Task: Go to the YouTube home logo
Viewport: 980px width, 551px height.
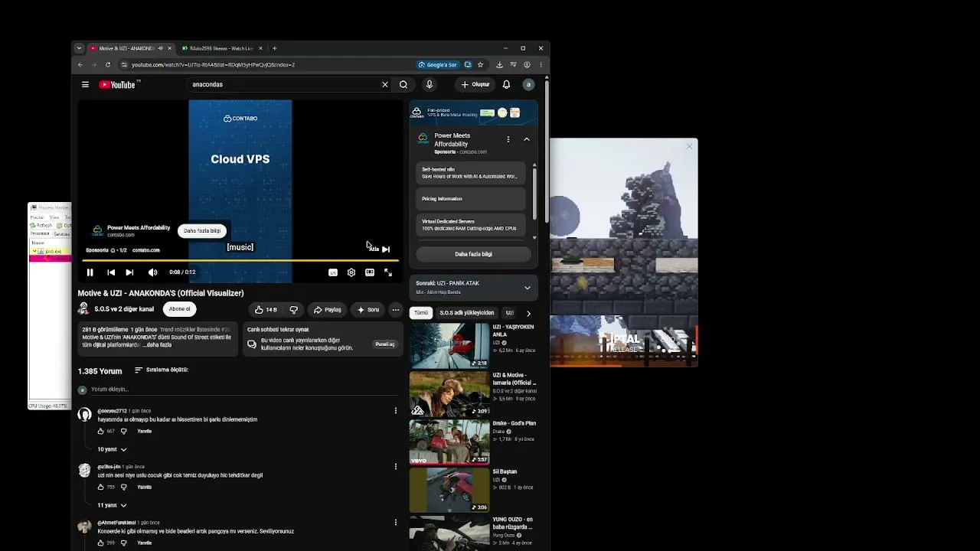Action: [x=117, y=85]
